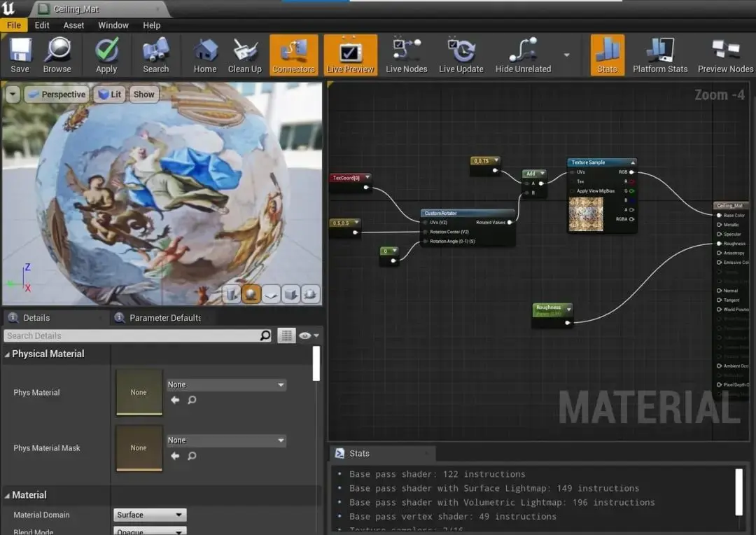The width and height of the screenshot is (756, 535).
Task: Expand the Add node arrow
Action: click(542, 173)
